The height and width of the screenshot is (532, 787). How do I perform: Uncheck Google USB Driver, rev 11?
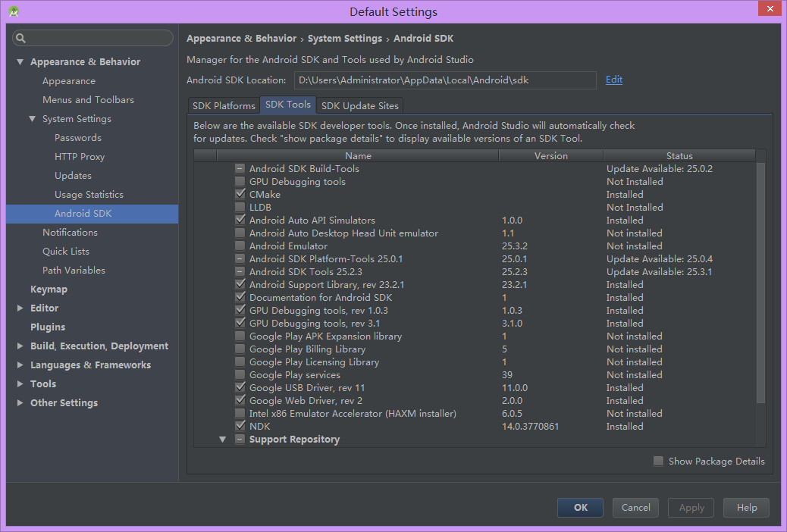click(240, 387)
